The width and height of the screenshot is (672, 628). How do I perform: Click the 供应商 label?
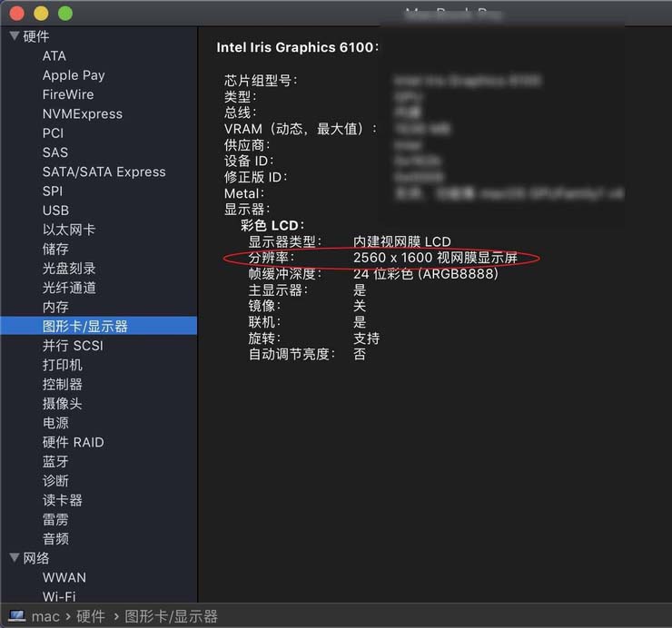pos(247,145)
